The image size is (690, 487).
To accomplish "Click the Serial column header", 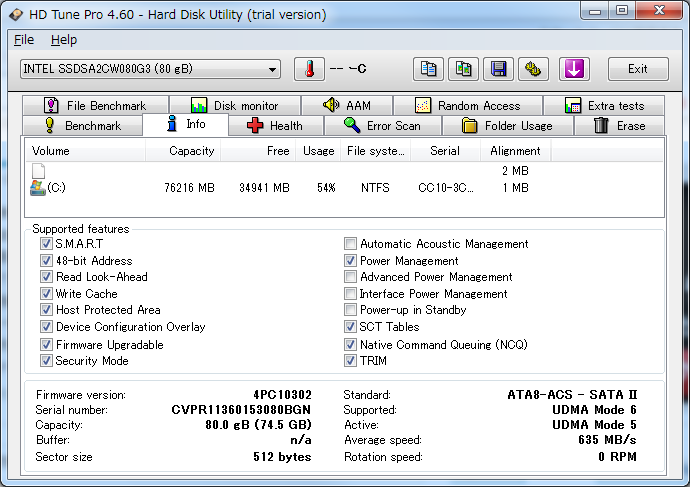I will click(x=445, y=151).
